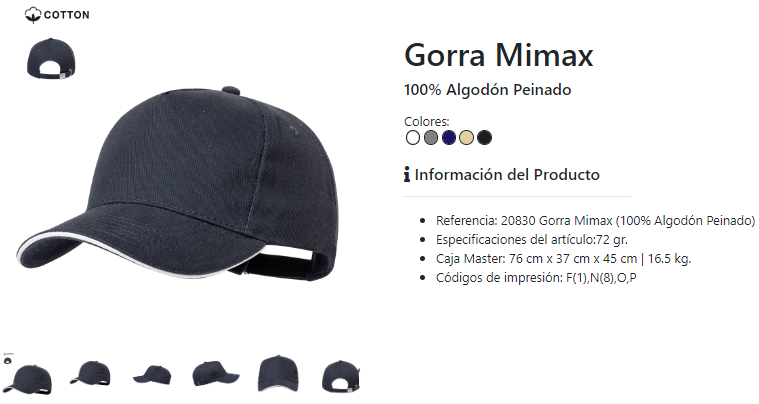The height and width of the screenshot is (404, 759).
Task: Select the gray color swatch
Action: [x=431, y=138]
